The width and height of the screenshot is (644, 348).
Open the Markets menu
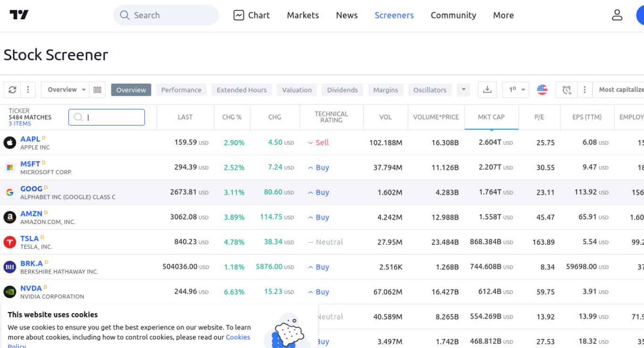point(303,15)
